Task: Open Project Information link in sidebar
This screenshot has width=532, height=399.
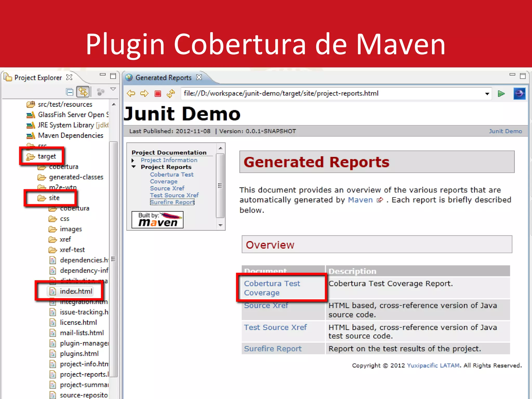Action: (169, 160)
